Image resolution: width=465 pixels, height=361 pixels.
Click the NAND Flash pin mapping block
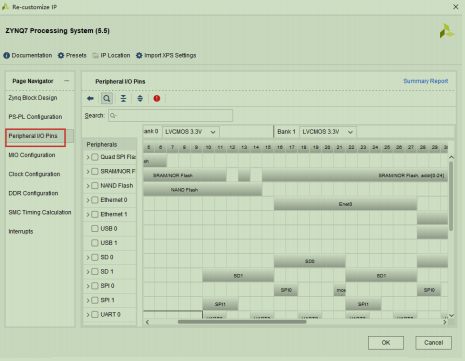click(203, 189)
